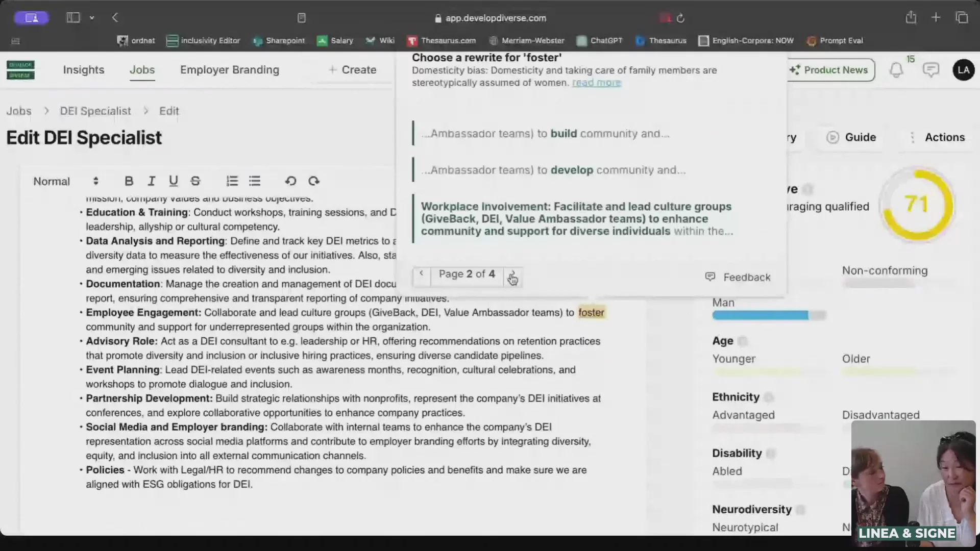980x551 pixels.
Task: Apply strikethrough formatting
Action: (195, 181)
